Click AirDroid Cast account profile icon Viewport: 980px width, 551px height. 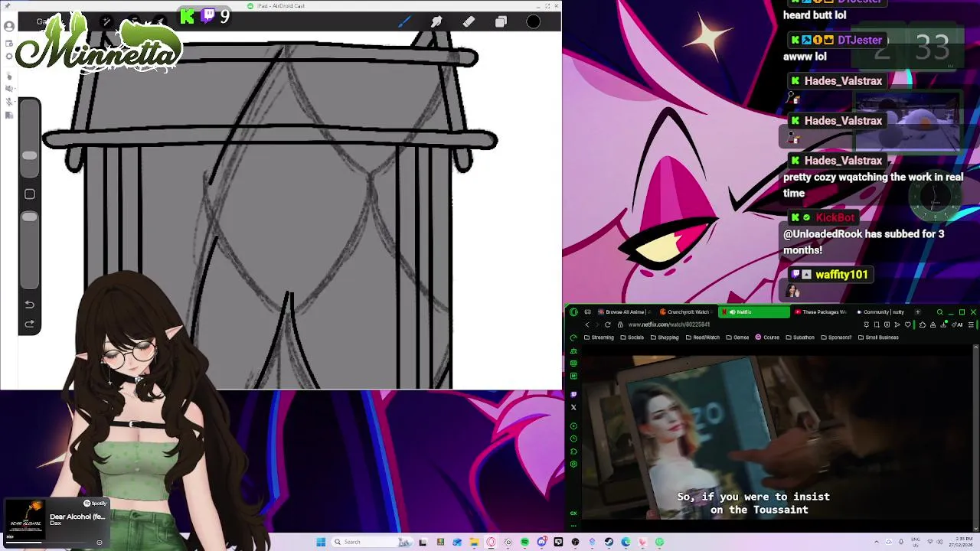pyautogui.click(x=9, y=26)
